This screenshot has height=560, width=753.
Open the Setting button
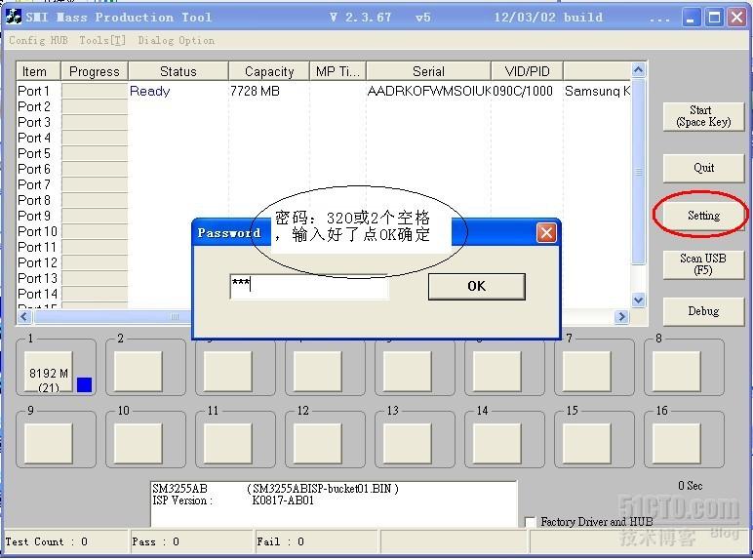point(703,216)
